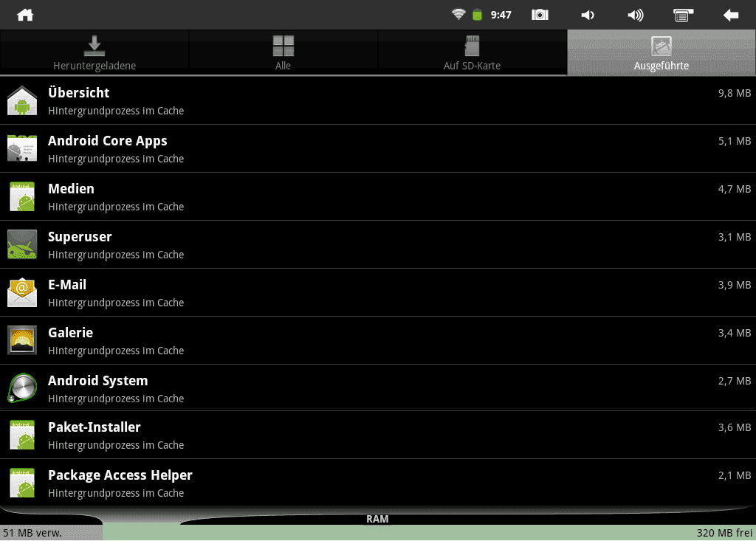
Task: Click the RAM label above the bar
Action: click(x=377, y=520)
